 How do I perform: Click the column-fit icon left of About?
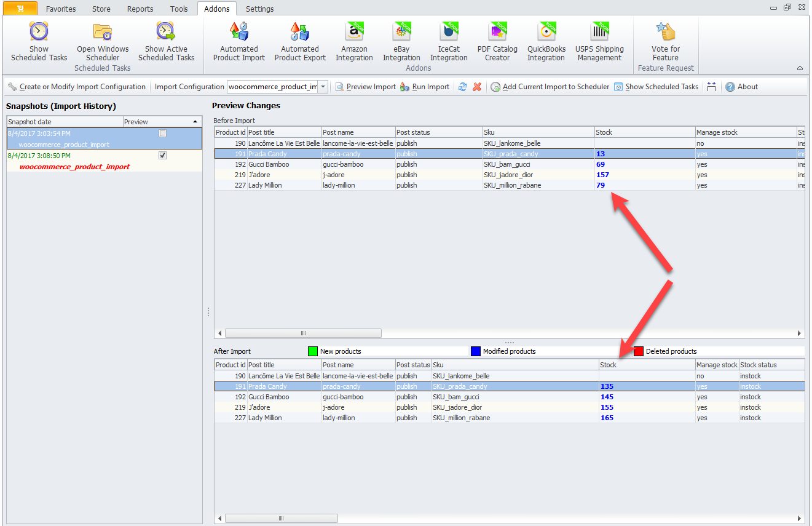(x=711, y=87)
